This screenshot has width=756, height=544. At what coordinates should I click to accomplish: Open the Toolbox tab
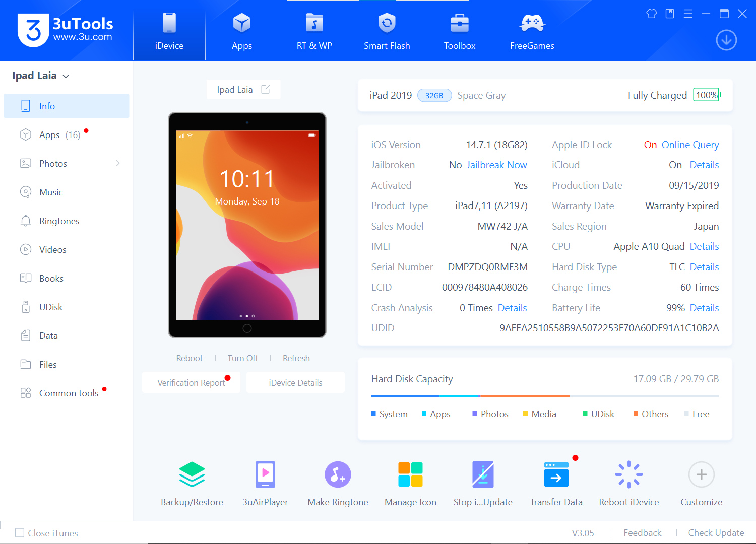tap(460, 31)
